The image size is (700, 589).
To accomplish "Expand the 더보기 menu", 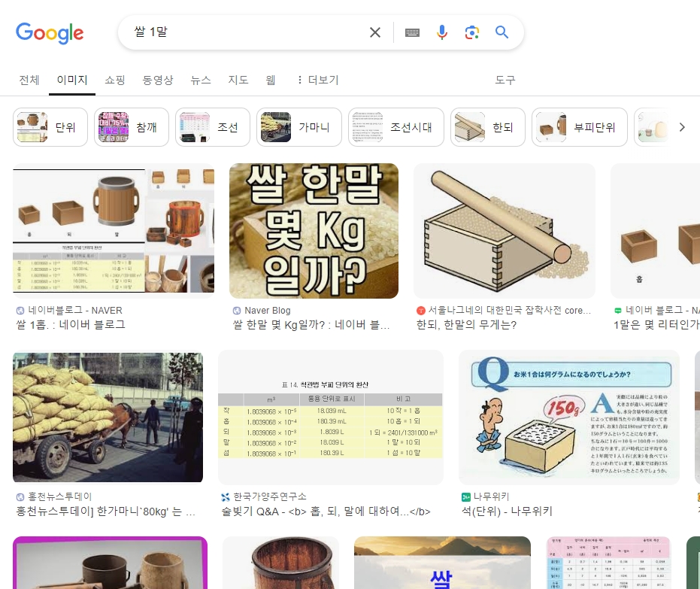I will point(318,80).
